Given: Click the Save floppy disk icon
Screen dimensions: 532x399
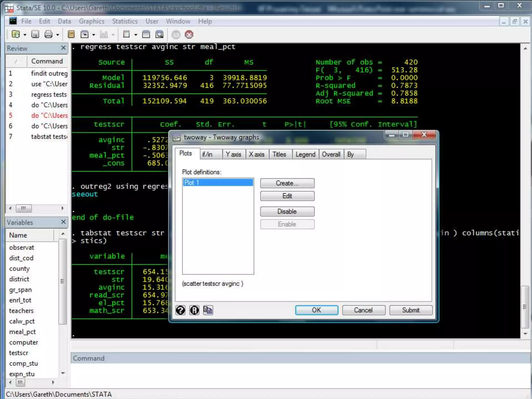Looking at the screenshot, I should point(35,34).
